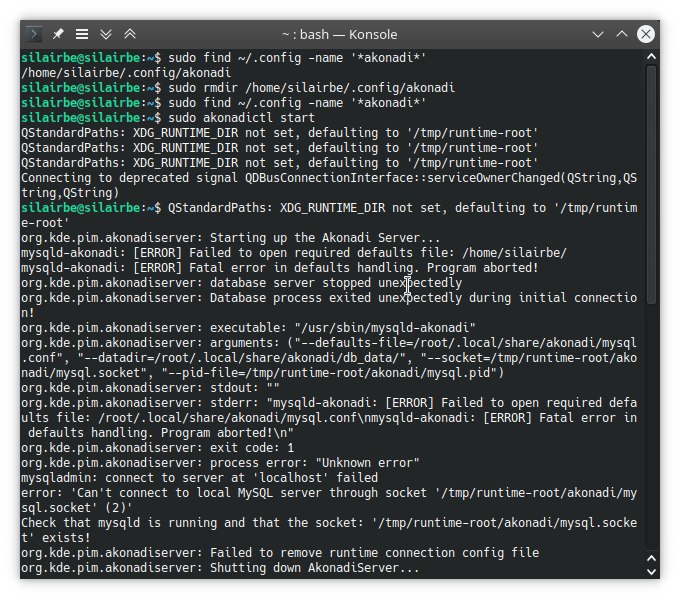The image size is (680, 599).
Task: Toggle the pin on all desktops icon
Action: click(x=58, y=34)
